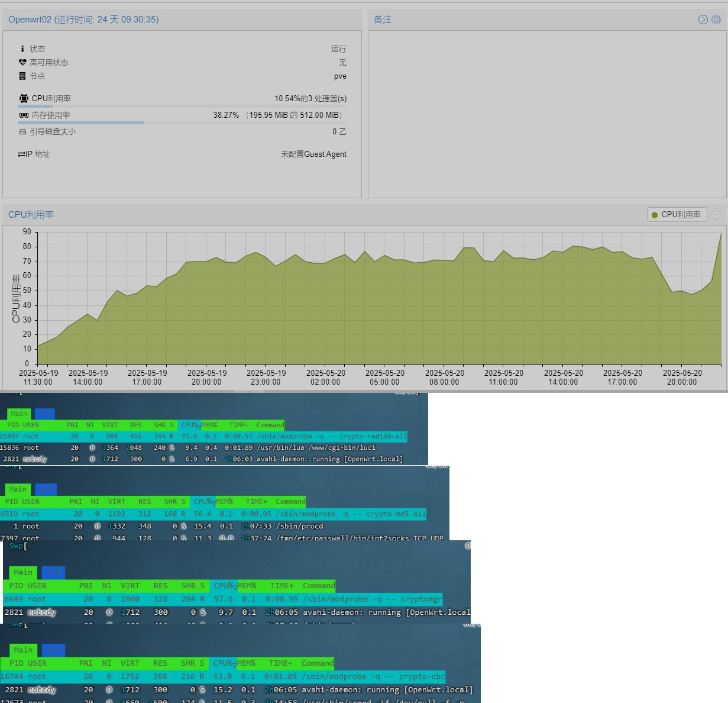Sort by Command column above the crypto-cbc row
Screen dimensions: 728x703
(x=318, y=663)
